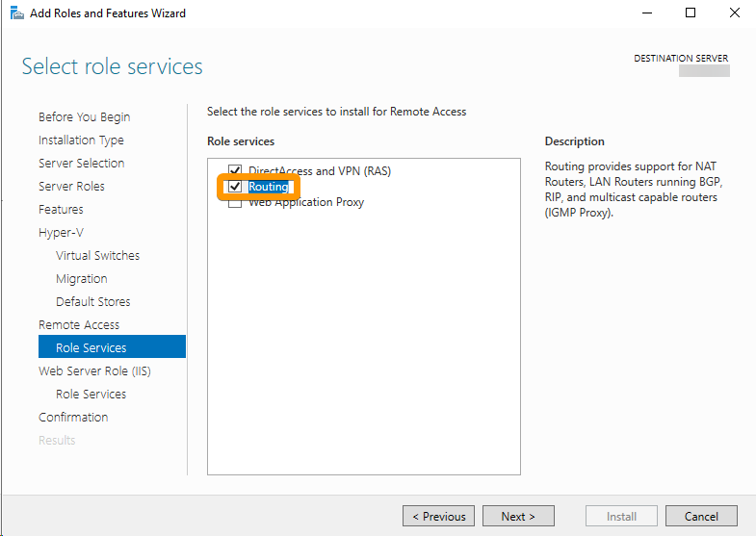Image resolution: width=756 pixels, height=536 pixels.
Task: Navigate to Server Selection step
Action: [81, 164]
